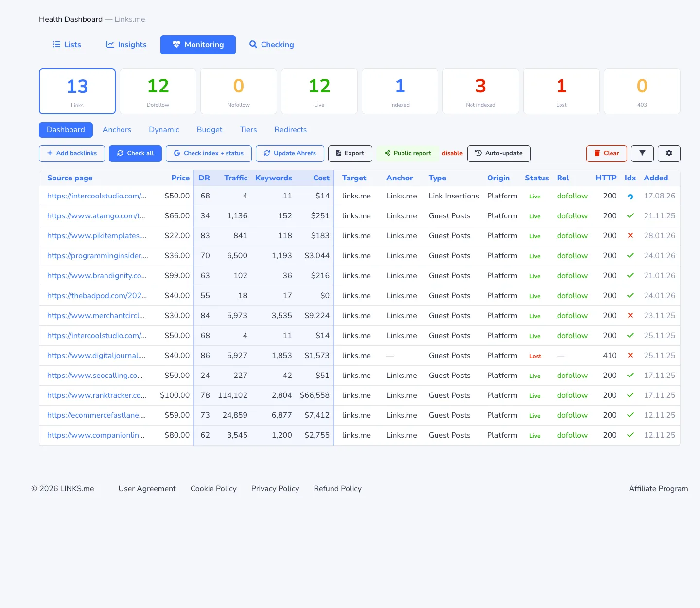Sort by the Added column header
Viewport: 700px width, 608px height.
656,178
